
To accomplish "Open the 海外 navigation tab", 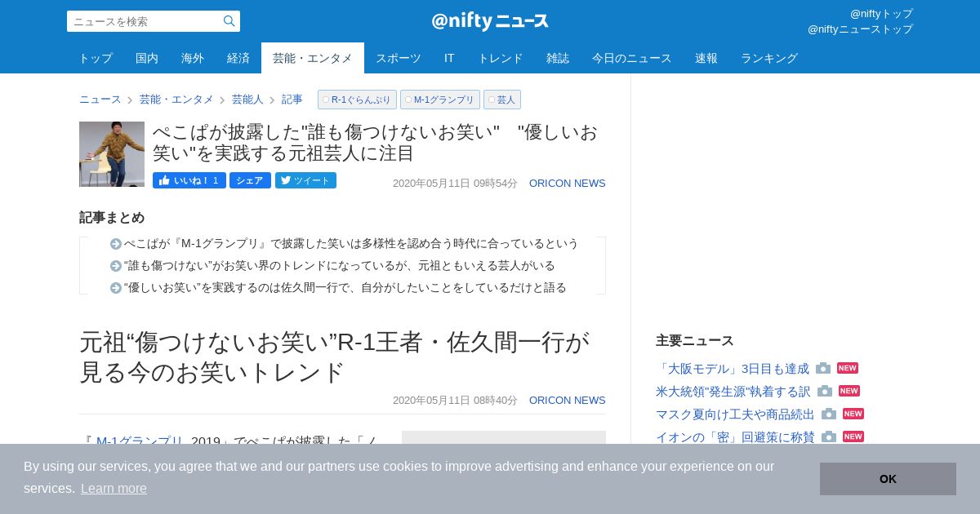I will [x=193, y=58].
